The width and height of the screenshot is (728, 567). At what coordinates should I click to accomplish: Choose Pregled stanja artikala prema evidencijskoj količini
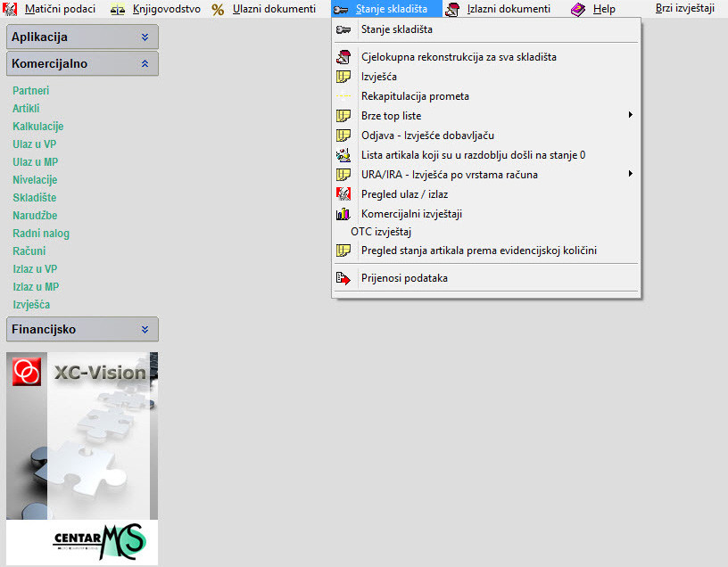(x=486, y=251)
